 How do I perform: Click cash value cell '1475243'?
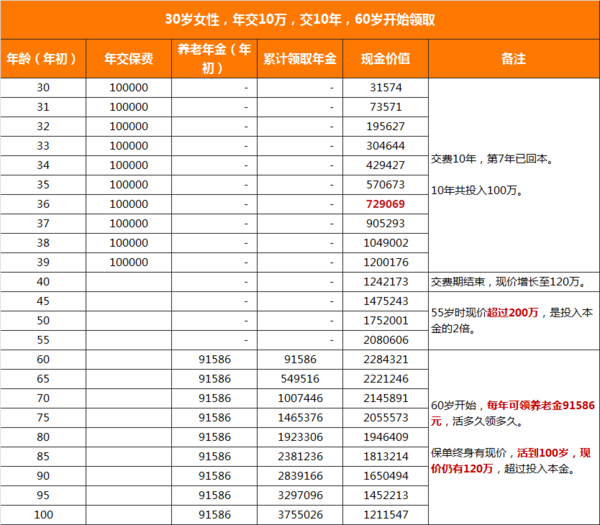coord(386,302)
